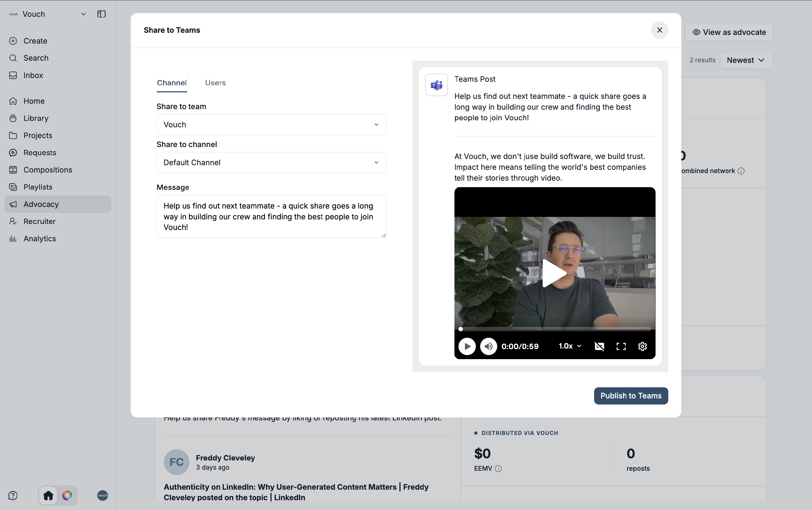Click the "Share to Teams" dialog title
The width and height of the screenshot is (812, 510).
pos(172,30)
